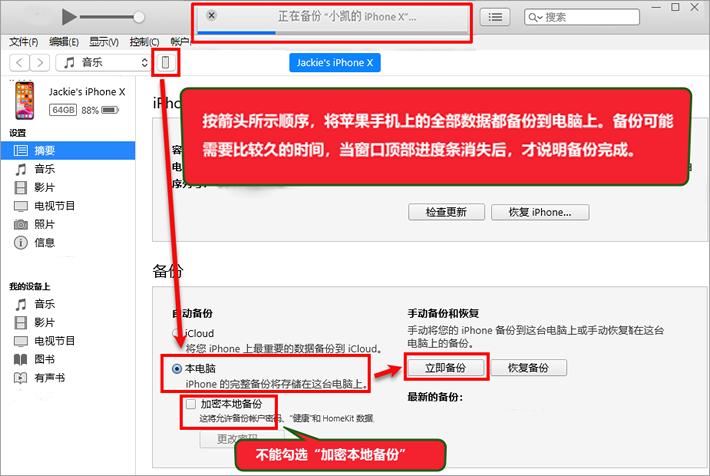Screen dimensions: 710x476
Task: Click the search input field
Action: (x=582, y=17)
